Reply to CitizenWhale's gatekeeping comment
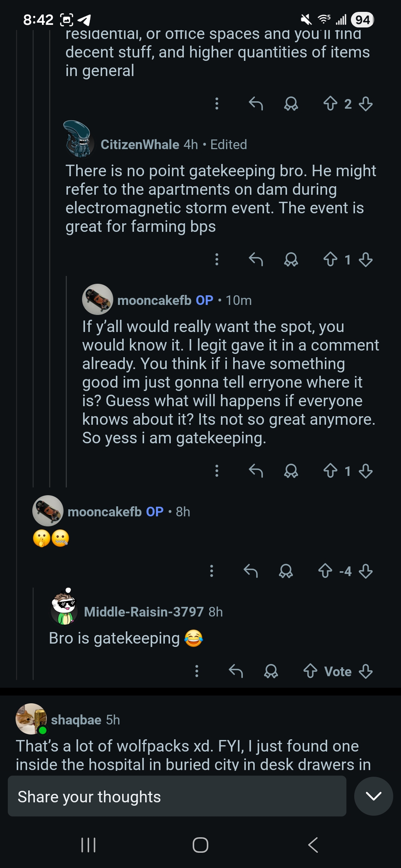This screenshot has width=401, height=868. [x=256, y=260]
